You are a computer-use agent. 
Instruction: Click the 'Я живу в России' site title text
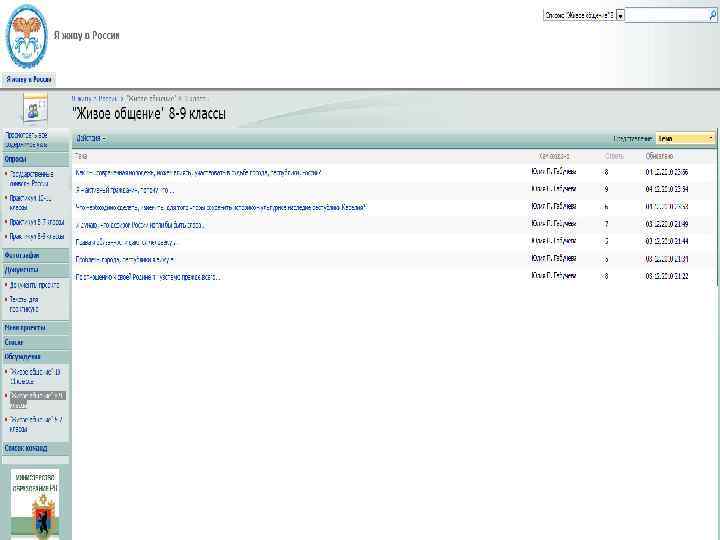click(87, 35)
